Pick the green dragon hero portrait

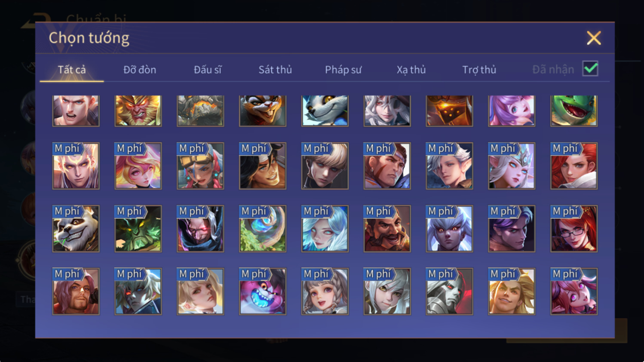click(x=574, y=111)
